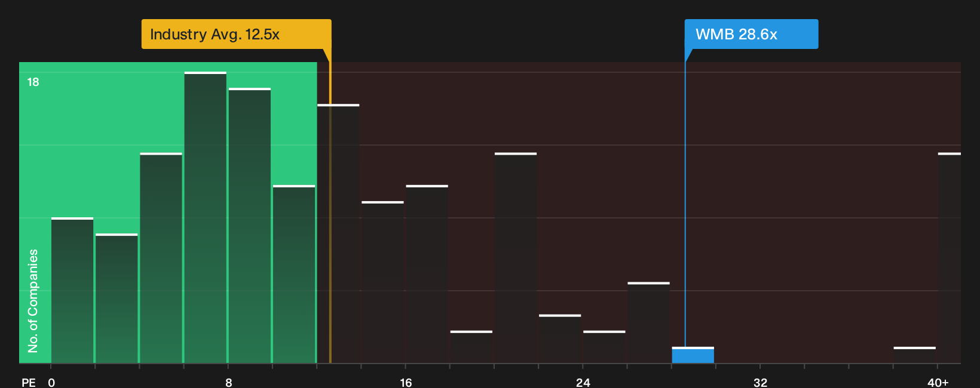The height and width of the screenshot is (388, 980).
Task: Click the first histogram bar at PE 0
Action: (x=72, y=290)
